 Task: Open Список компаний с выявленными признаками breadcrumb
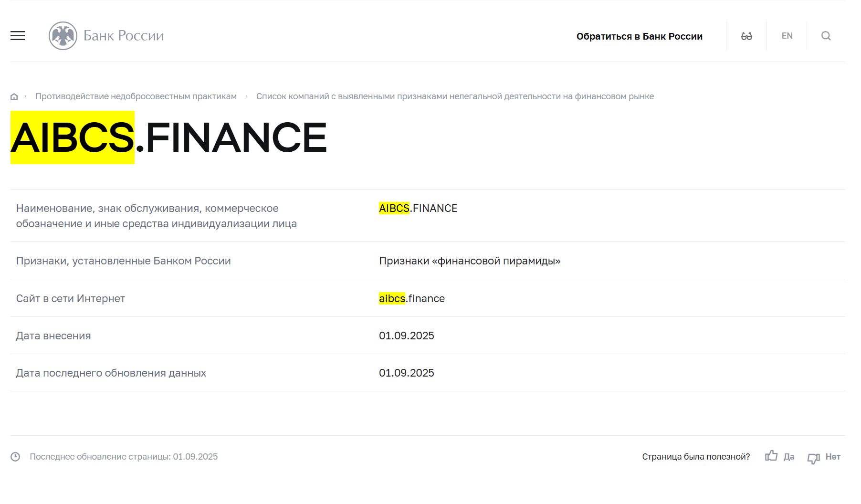tap(455, 96)
